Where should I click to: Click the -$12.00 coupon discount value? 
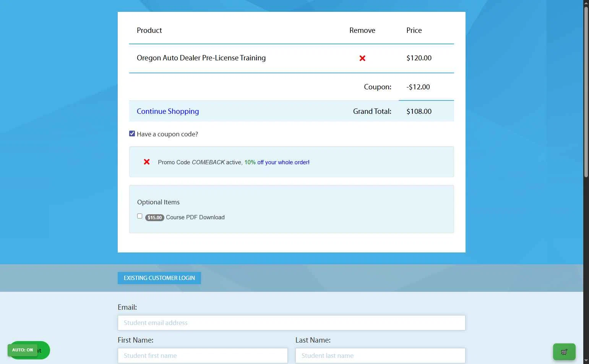pyautogui.click(x=418, y=87)
